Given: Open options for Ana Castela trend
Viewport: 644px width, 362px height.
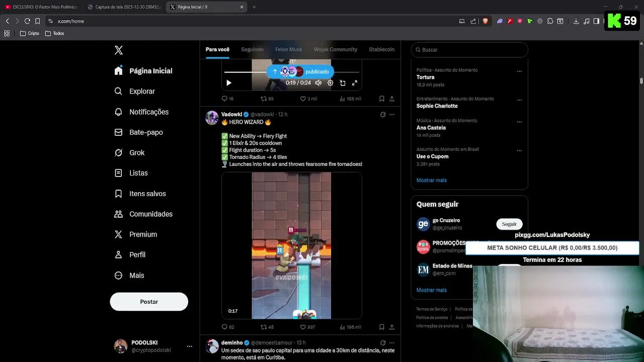Looking at the screenshot, I should (519, 122).
